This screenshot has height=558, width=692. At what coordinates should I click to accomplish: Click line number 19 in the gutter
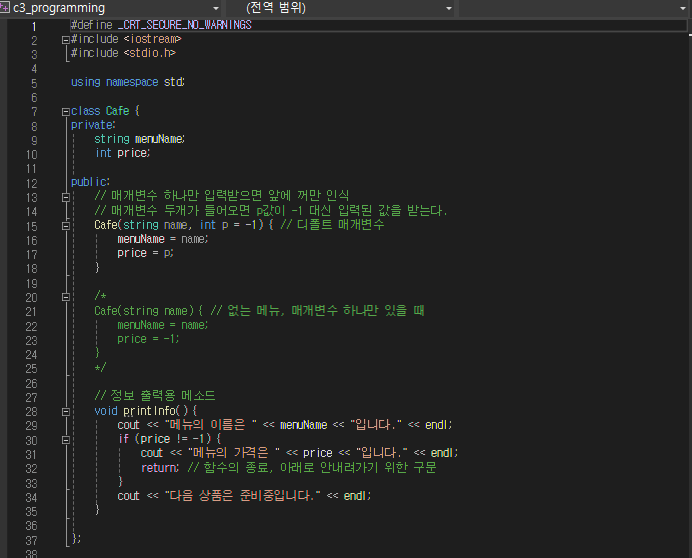pos(31,283)
